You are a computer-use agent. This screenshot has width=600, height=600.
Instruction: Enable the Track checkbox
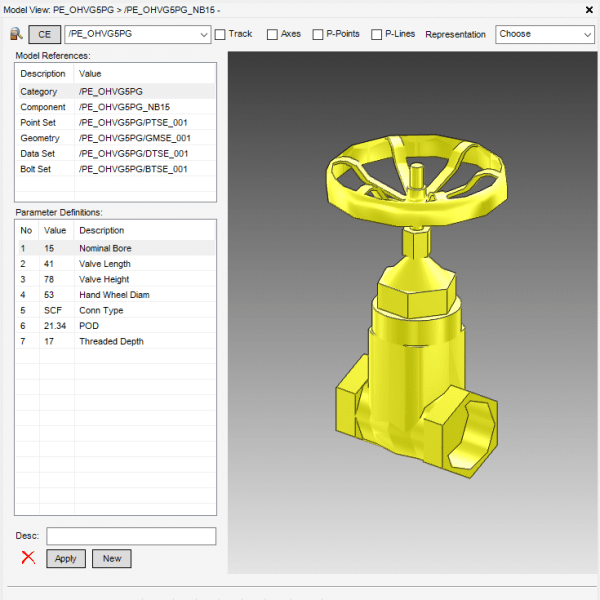[x=220, y=34]
